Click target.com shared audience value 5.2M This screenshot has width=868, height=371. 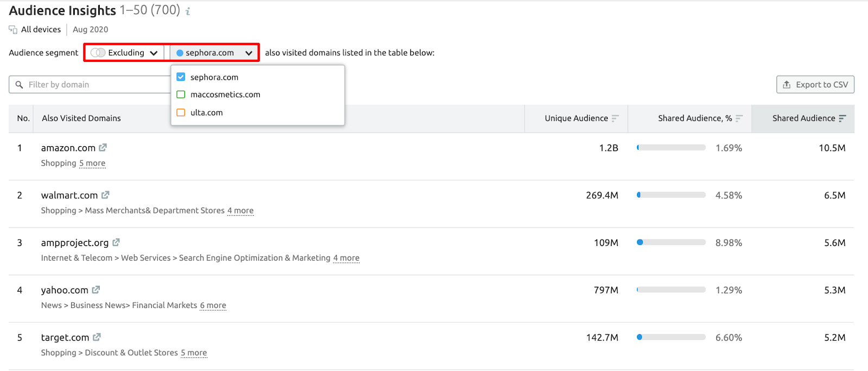(835, 337)
